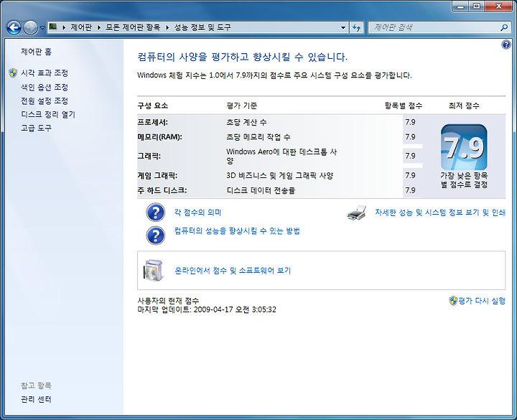Viewport: 517px width, 420px height.
Task: Open 관리 센터 link at sidebar bottom
Action: coord(37,400)
